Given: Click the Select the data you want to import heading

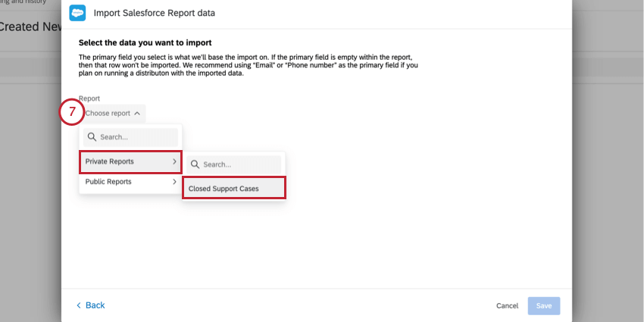Looking at the screenshot, I should 145,42.
